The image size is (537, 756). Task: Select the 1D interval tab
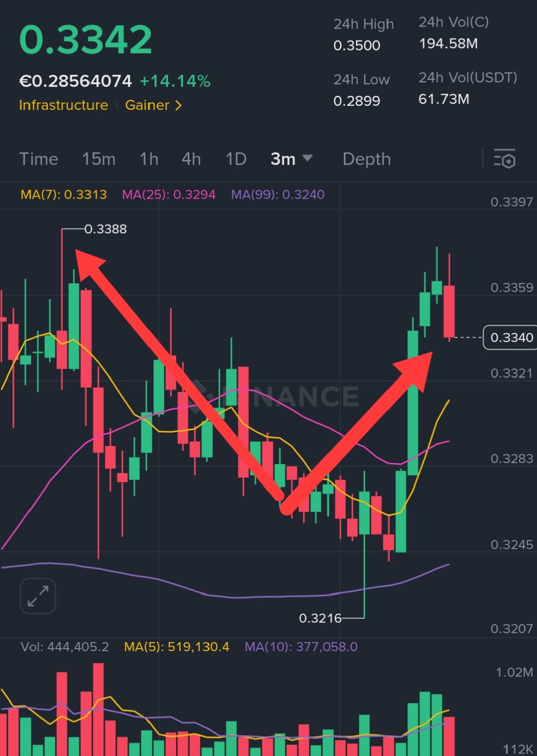click(236, 159)
